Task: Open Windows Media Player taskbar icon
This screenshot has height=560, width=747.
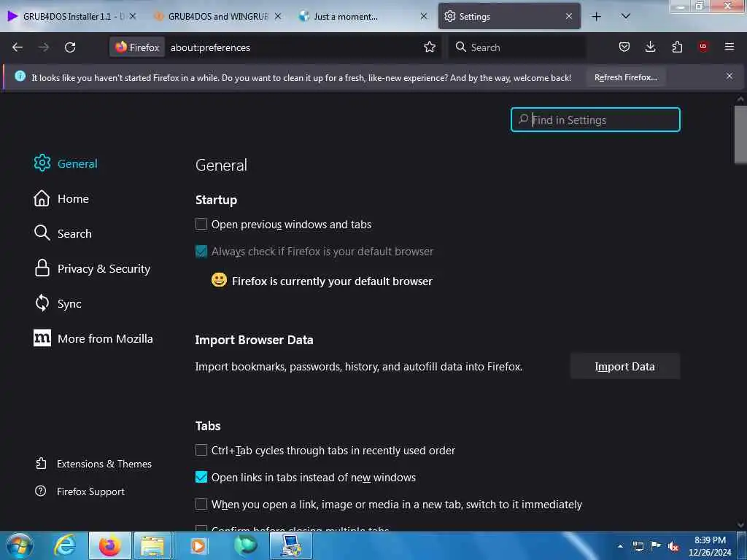Action: (x=198, y=545)
